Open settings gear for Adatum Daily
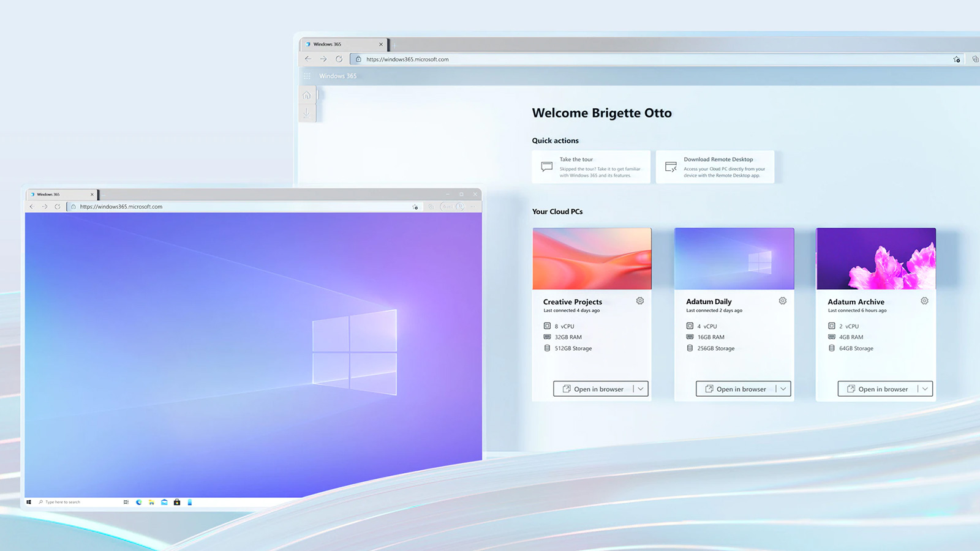Image resolution: width=980 pixels, height=551 pixels. tap(782, 301)
